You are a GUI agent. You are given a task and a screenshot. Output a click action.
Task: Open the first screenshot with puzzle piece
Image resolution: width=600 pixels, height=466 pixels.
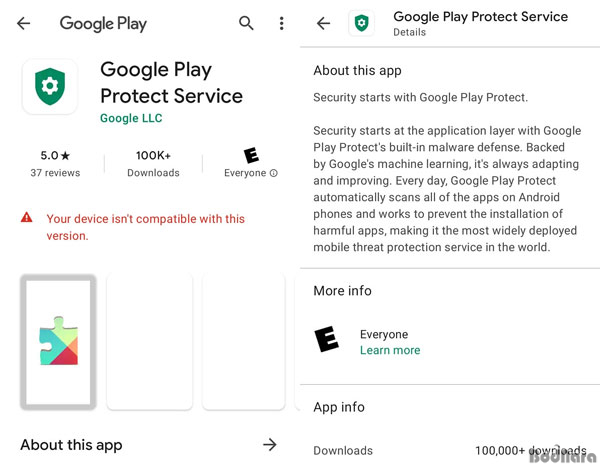coord(58,342)
